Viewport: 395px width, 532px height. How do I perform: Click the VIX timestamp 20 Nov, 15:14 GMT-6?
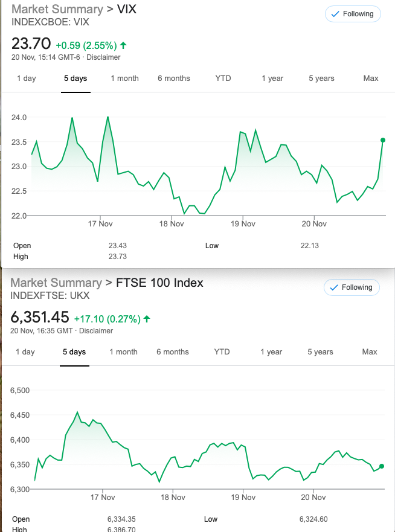tap(46, 57)
